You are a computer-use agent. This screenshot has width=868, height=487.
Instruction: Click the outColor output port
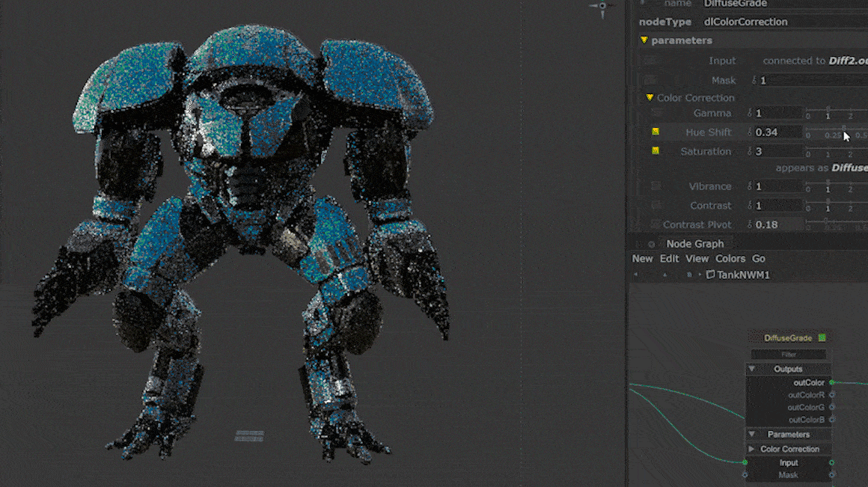pos(832,382)
